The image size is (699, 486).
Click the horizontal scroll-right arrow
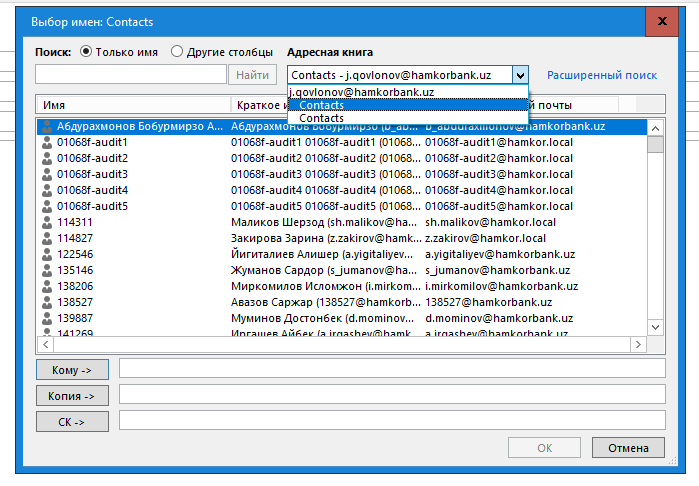[638, 344]
